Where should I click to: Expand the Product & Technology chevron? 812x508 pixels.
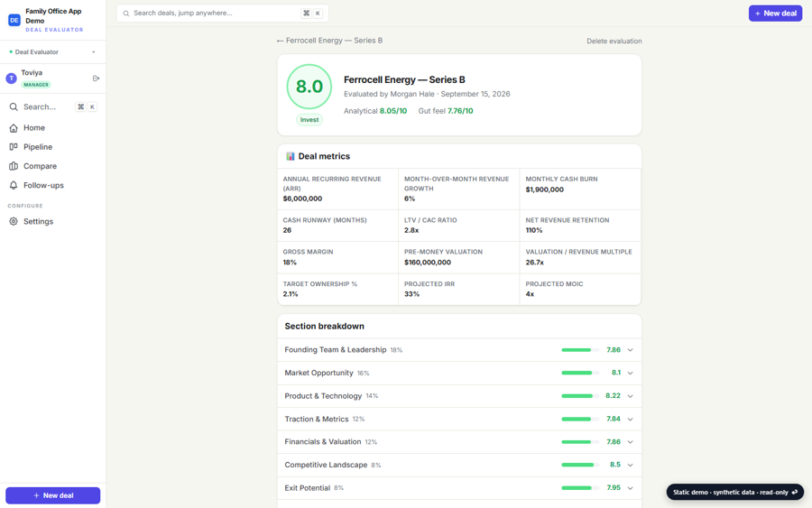click(x=631, y=396)
